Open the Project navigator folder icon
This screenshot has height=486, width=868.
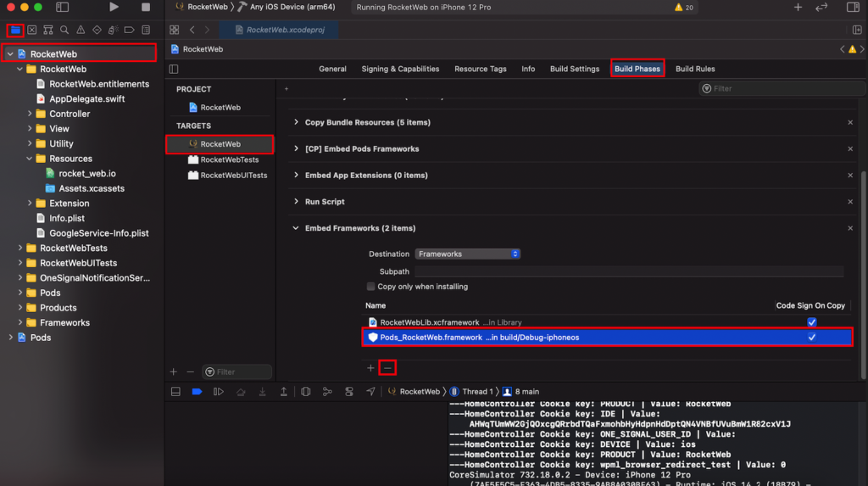point(15,30)
